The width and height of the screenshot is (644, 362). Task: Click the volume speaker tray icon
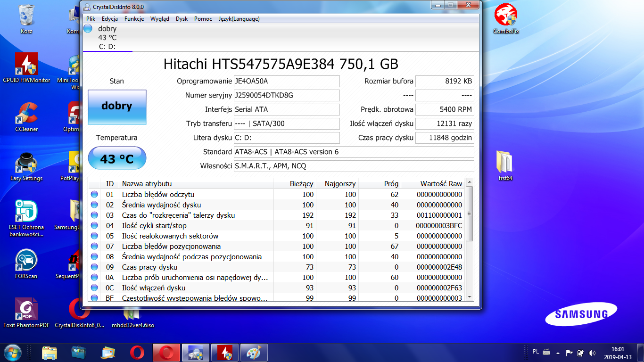[x=592, y=353]
